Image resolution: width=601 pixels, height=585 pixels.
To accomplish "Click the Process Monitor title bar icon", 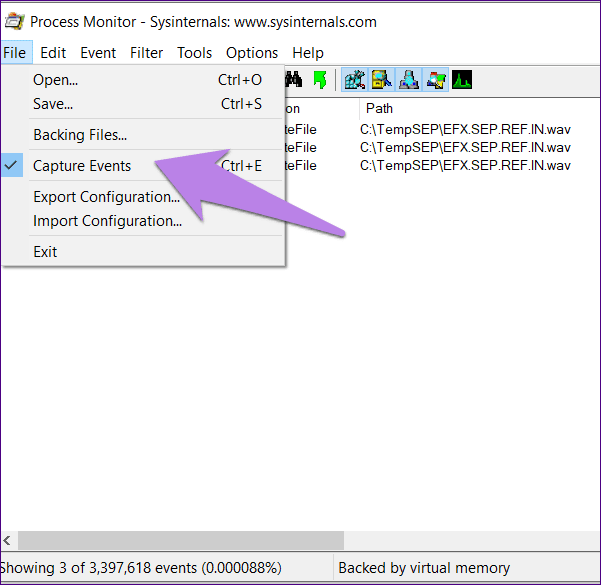I will [x=15, y=21].
